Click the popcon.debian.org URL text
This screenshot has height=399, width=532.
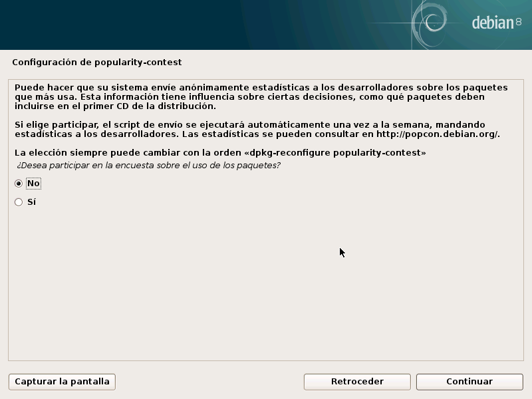[x=437, y=134]
